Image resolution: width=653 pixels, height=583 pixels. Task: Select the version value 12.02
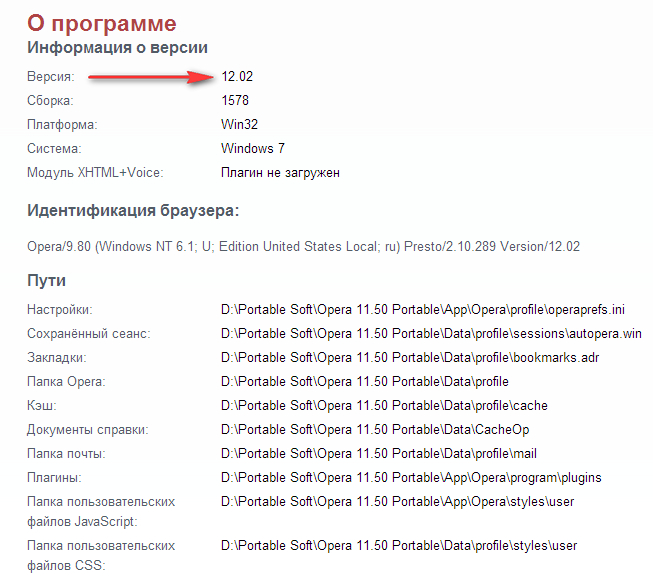pyautogui.click(x=237, y=77)
